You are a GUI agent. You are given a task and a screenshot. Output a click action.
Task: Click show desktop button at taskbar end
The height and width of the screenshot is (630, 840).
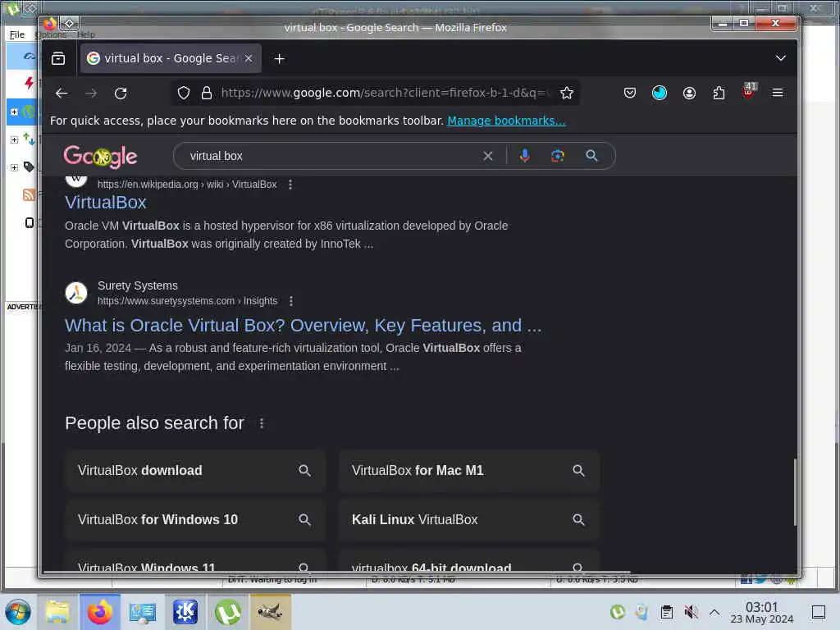click(819, 612)
